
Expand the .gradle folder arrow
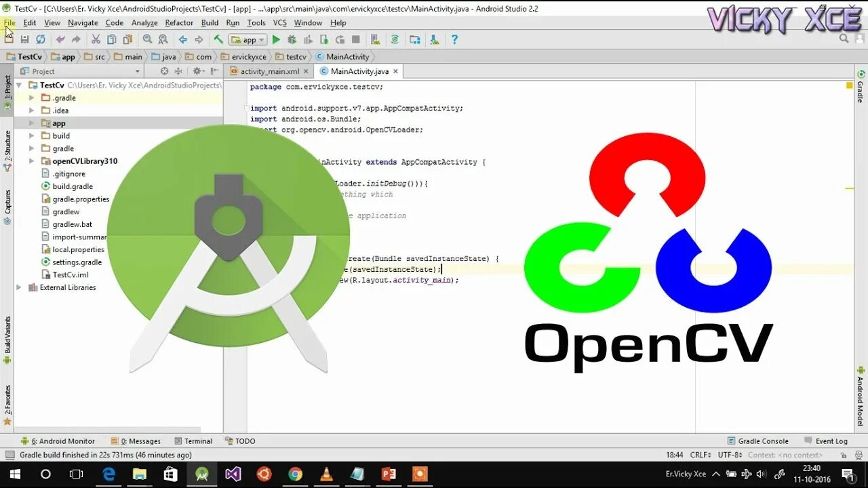(x=31, y=98)
